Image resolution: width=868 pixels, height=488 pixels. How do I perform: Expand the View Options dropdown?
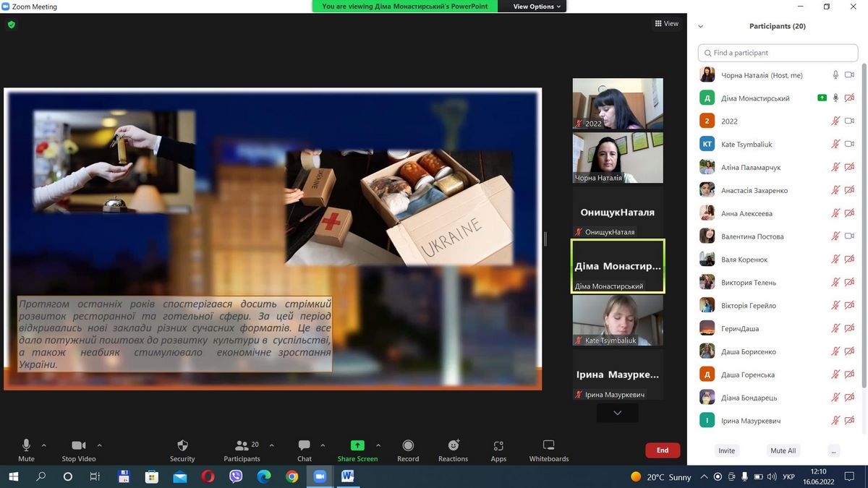(x=537, y=7)
